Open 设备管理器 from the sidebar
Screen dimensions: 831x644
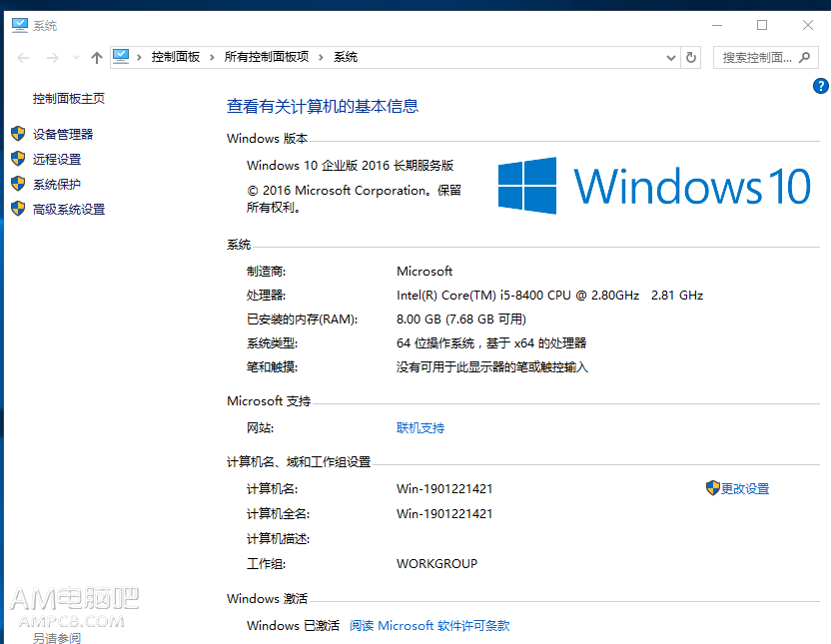click(63, 134)
